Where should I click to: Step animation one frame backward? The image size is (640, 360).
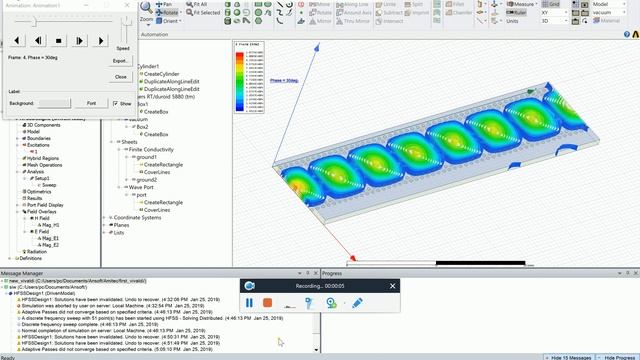point(38,40)
